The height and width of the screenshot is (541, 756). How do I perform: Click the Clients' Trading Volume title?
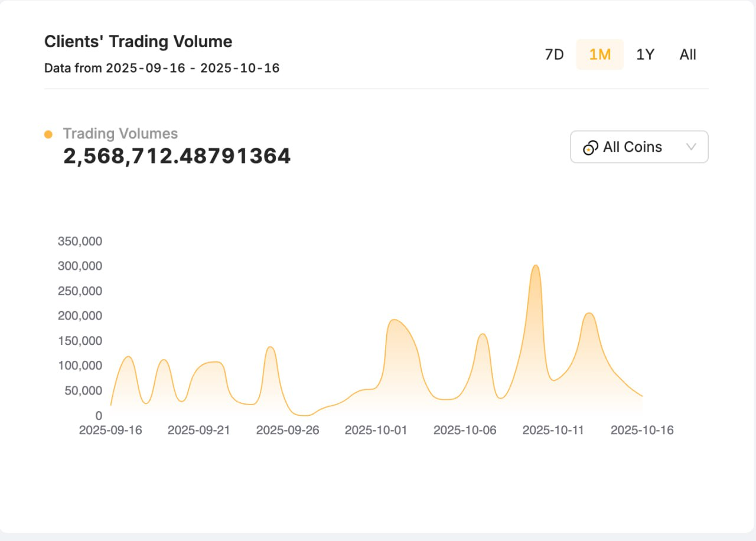(x=138, y=41)
